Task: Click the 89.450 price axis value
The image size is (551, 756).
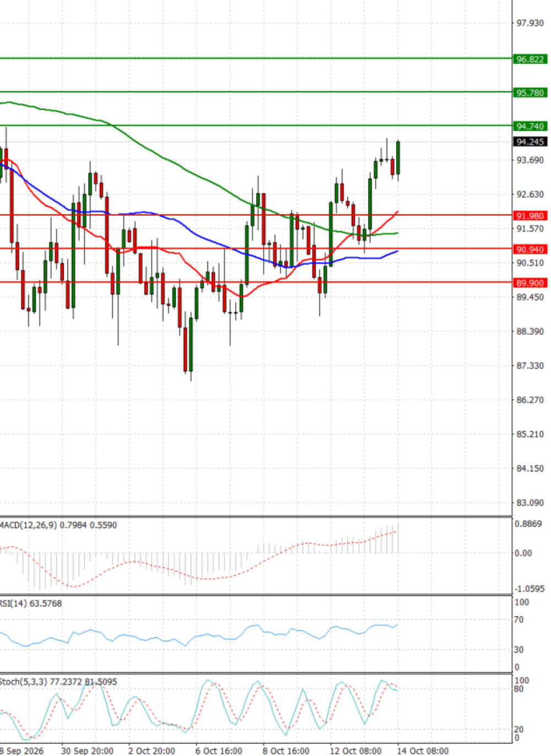Action: (x=530, y=297)
